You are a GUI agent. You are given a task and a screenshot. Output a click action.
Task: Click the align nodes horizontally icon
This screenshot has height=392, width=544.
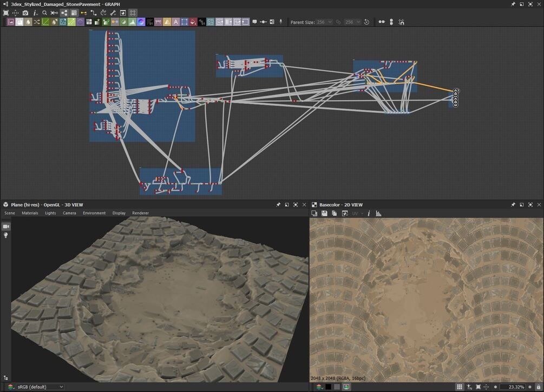tap(382, 22)
